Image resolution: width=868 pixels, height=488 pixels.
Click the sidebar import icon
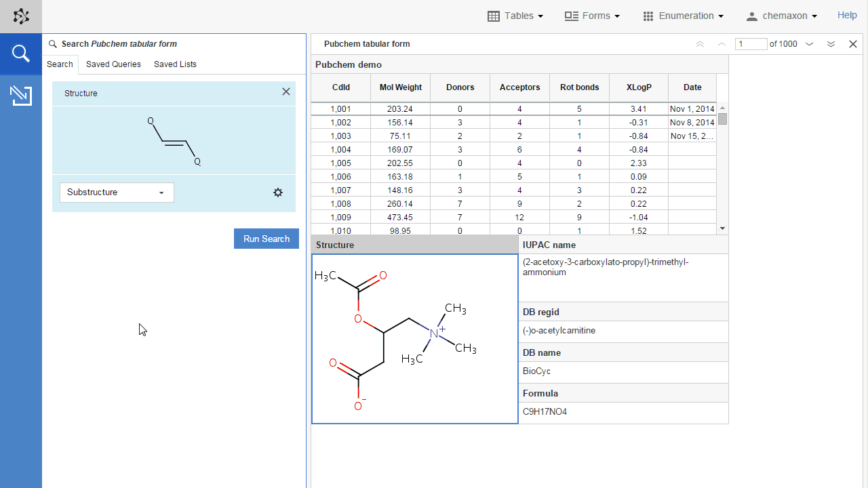tap(21, 96)
